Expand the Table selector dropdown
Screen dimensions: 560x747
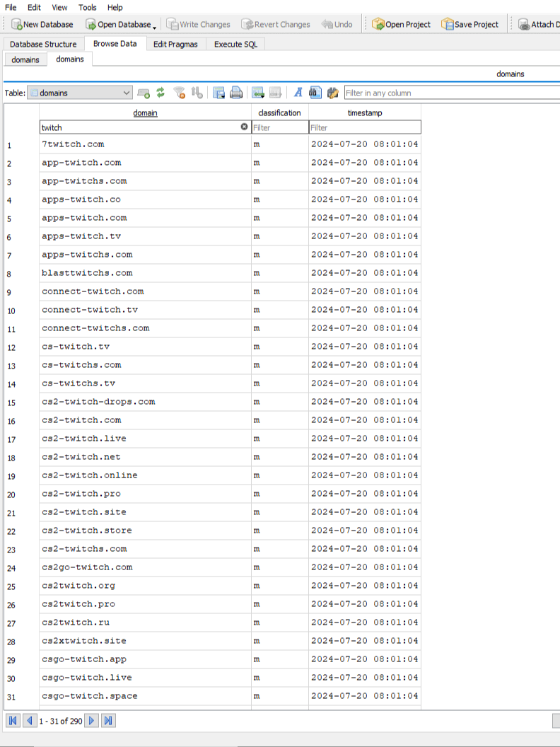point(127,93)
